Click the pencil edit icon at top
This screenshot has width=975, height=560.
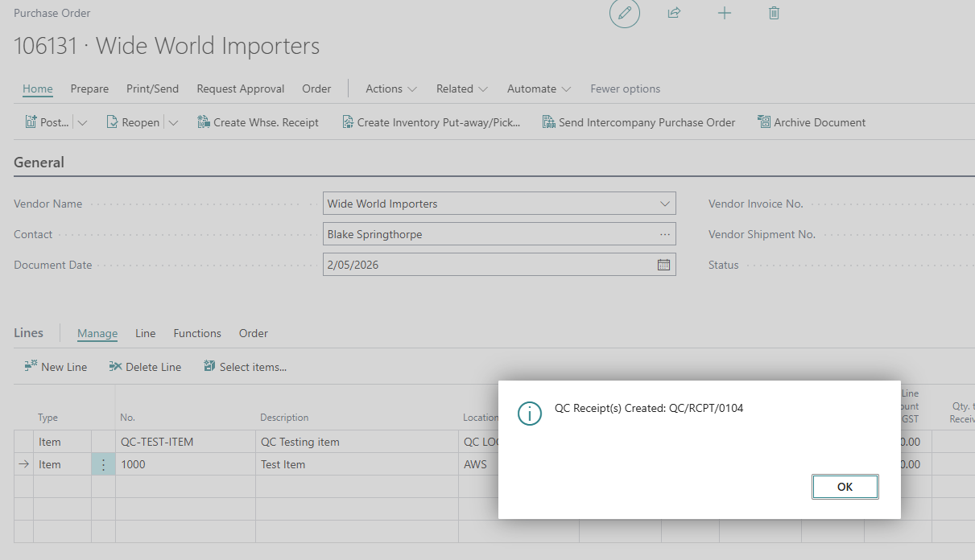click(624, 14)
